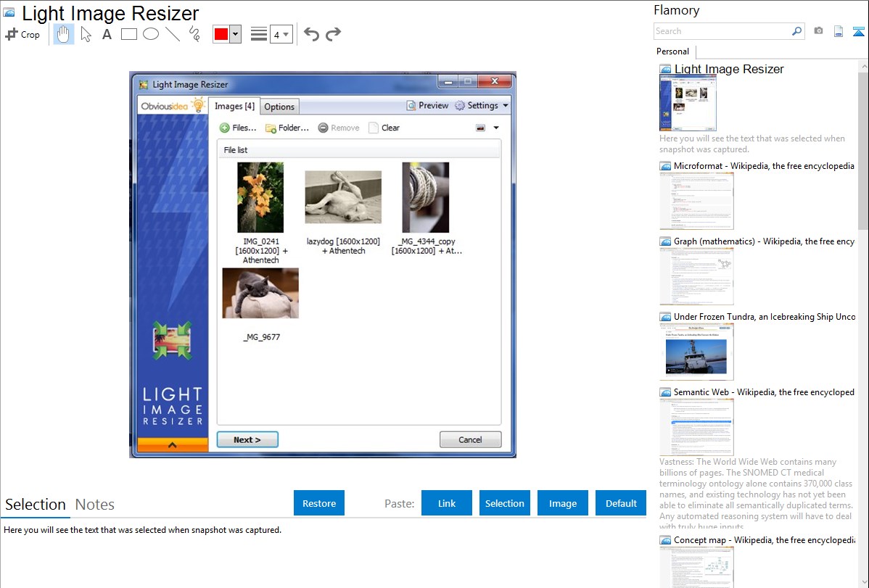Click the Flamory search field
The width and height of the screenshot is (869, 588).
722,31
